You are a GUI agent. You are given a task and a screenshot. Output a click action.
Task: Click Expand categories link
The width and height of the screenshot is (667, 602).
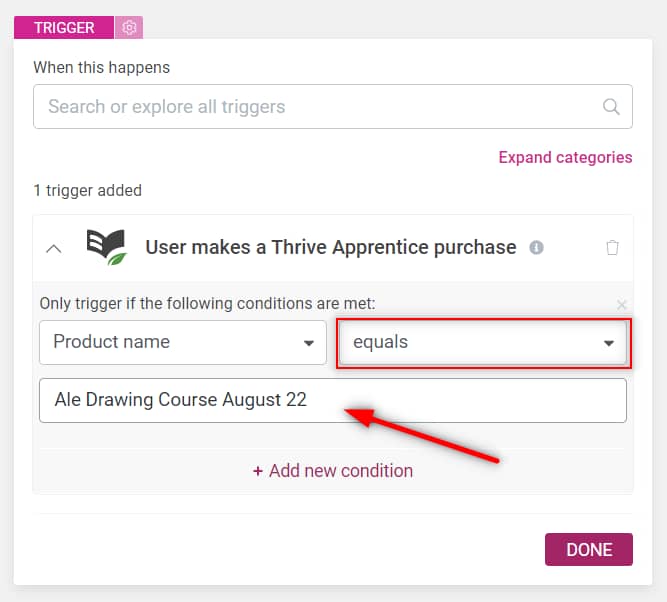(565, 157)
